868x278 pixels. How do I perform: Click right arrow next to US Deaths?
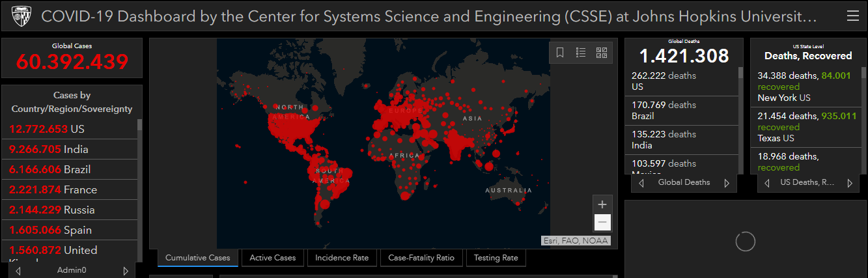coord(849,183)
